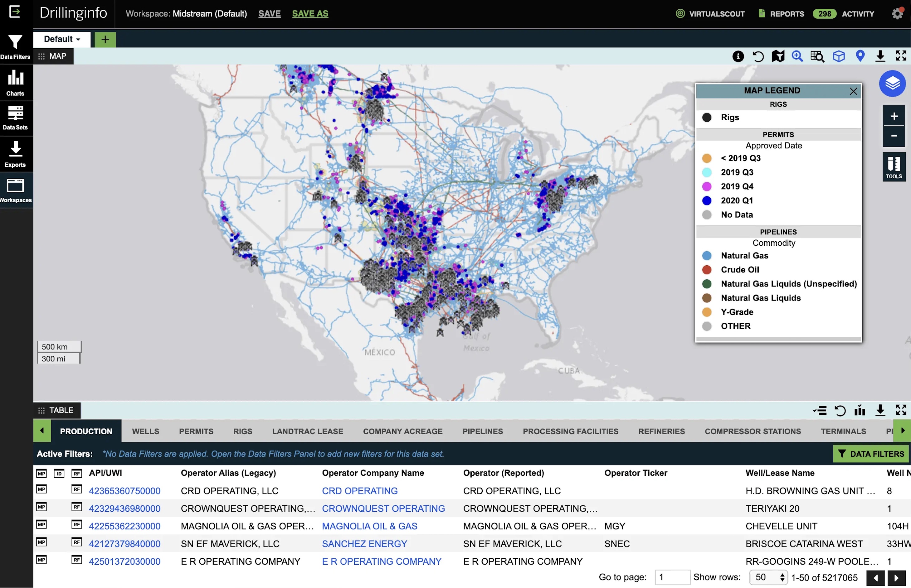Image resolution: width=911 pixels, height=588 pixels.
Task: Toggle the RF box for CRD Operating row
Action: point(77,489)
